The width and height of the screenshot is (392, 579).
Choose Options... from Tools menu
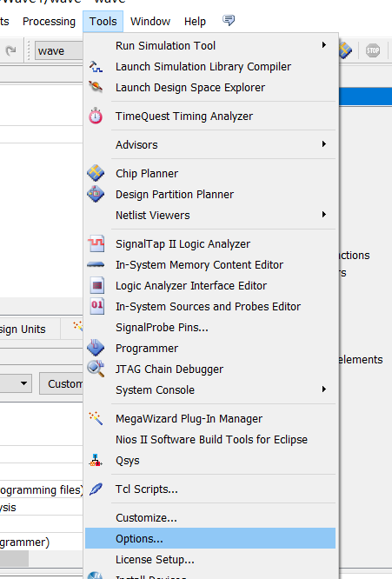(x=210, y=538)
